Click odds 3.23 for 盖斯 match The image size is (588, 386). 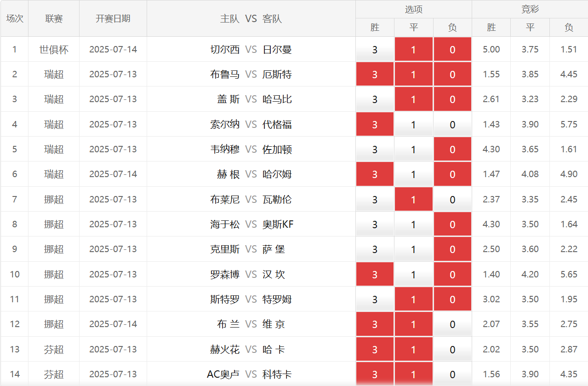tap(530, 99)
